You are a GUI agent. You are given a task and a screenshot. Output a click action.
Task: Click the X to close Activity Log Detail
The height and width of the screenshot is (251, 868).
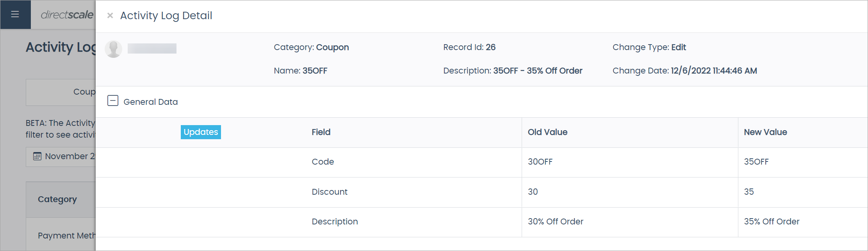point(110,15)
